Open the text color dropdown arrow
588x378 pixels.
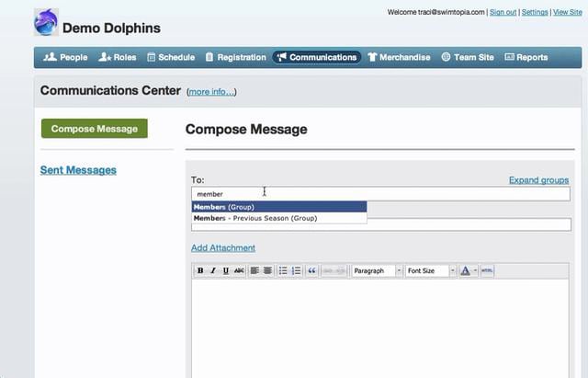(x=475, y=270)
